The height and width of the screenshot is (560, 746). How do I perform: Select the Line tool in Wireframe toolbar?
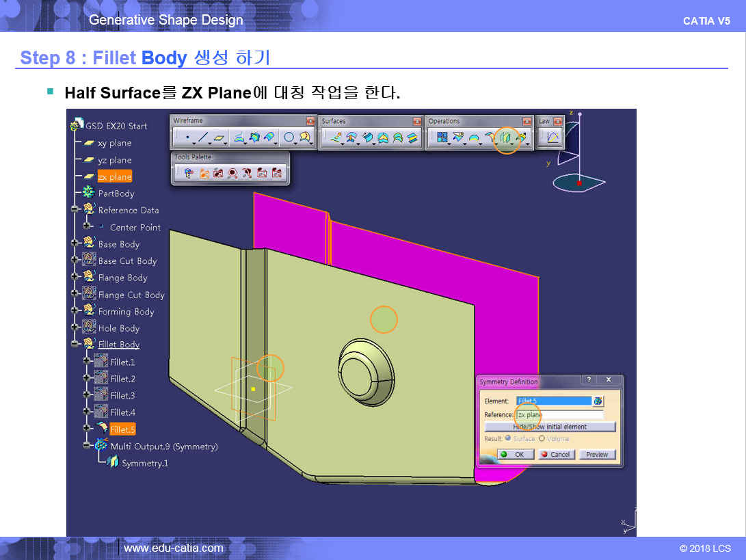(x=203, y=138)
